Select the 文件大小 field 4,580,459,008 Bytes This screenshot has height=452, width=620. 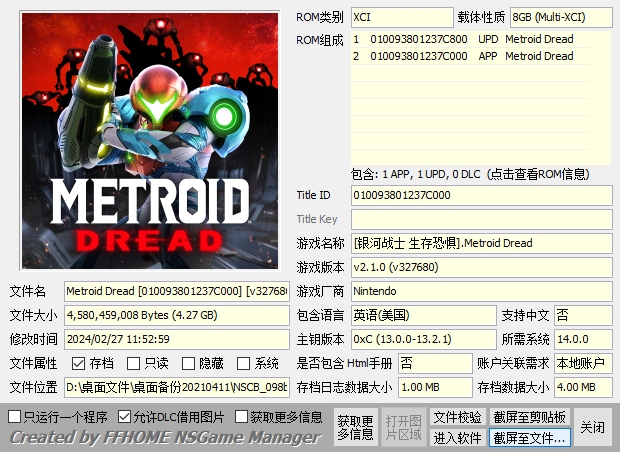tap(177, 315)
